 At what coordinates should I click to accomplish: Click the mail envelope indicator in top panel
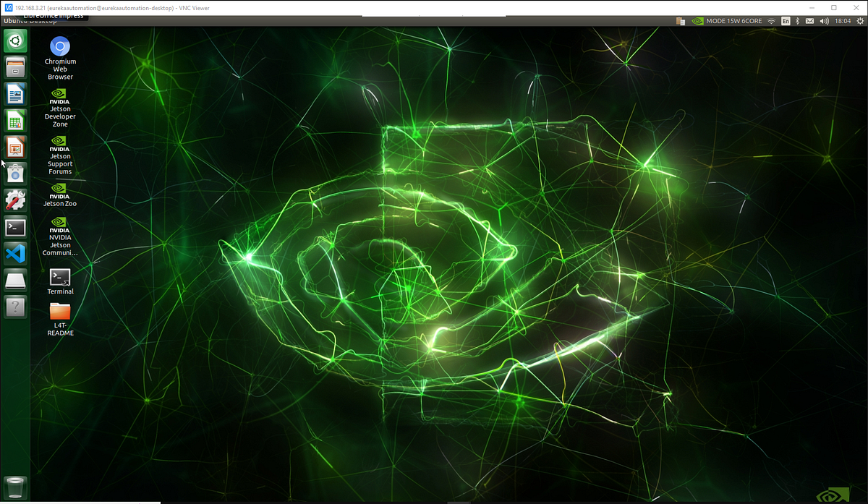coord(809,21)
